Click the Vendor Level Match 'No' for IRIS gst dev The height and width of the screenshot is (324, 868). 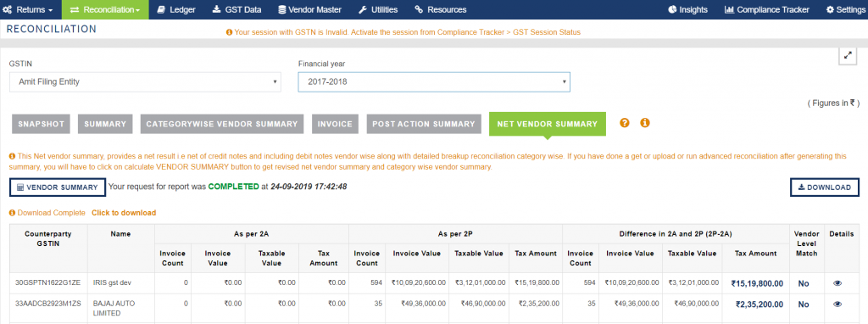pyautogui.click(x=804, y=283)
